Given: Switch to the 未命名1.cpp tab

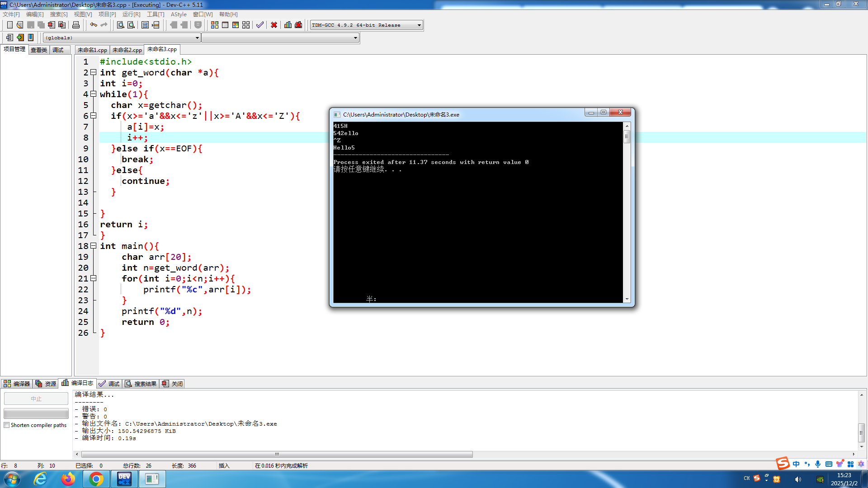Looking at the screenshot, I should click(x=92, y=50).
